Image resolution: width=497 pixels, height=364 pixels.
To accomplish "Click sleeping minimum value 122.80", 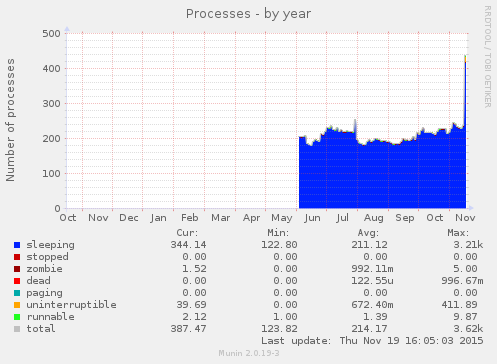I will point(279,245).
